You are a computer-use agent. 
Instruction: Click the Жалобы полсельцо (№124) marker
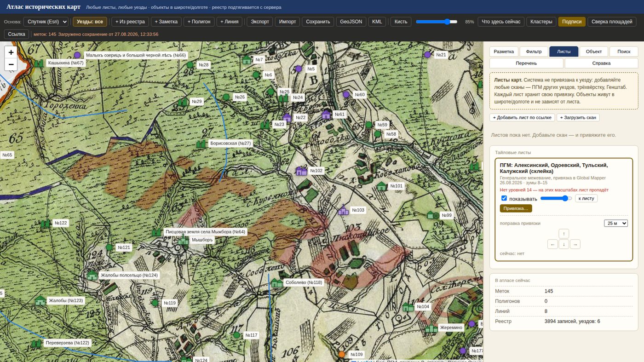pos(92,275)
